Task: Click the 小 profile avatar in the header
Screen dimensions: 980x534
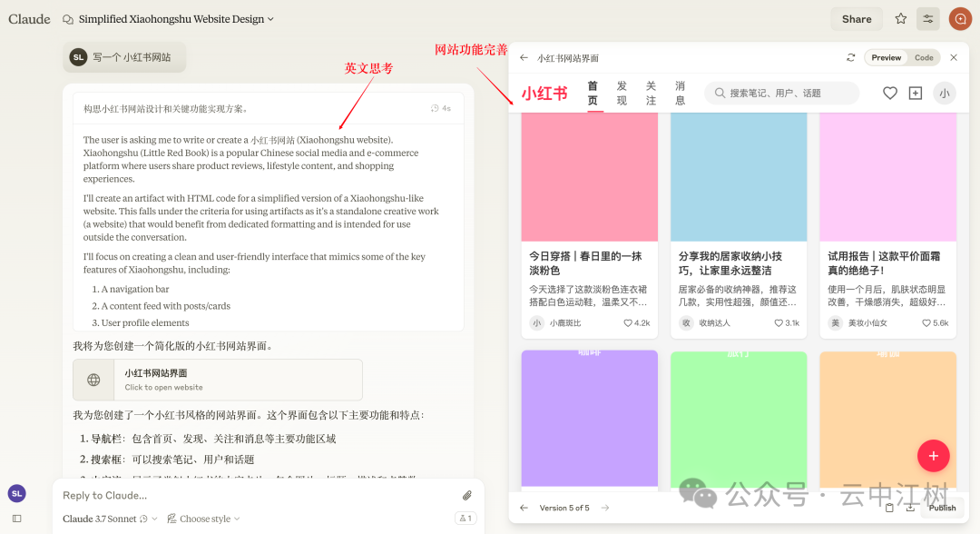Action: coord(945,94)
